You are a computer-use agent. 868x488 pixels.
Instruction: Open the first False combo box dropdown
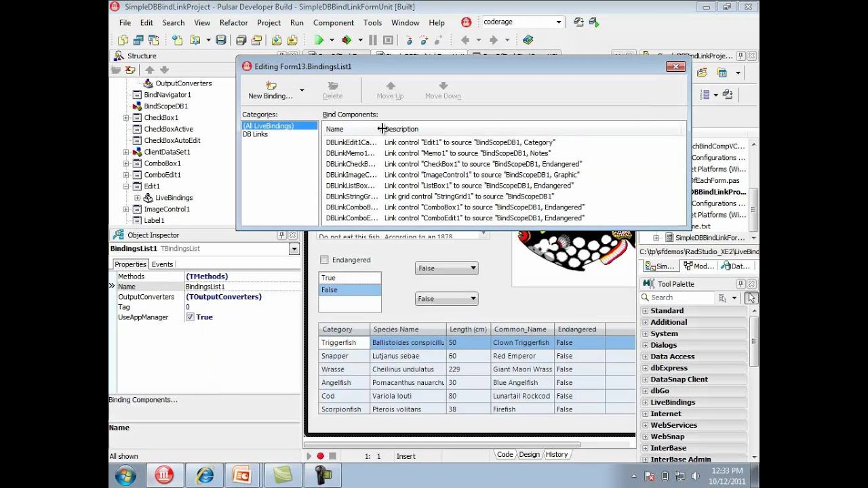[x=473, y=268]
